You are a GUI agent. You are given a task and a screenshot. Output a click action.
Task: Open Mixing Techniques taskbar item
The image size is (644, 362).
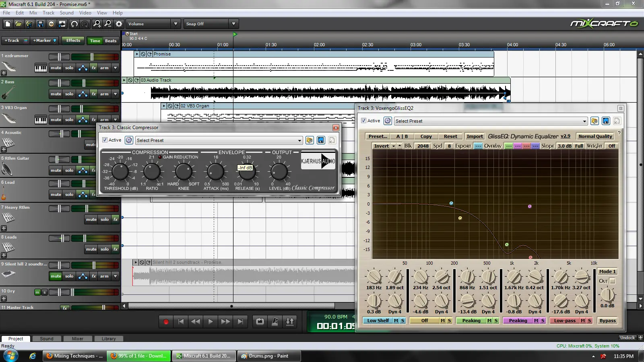pyautogui.click(x=74, y=356)
